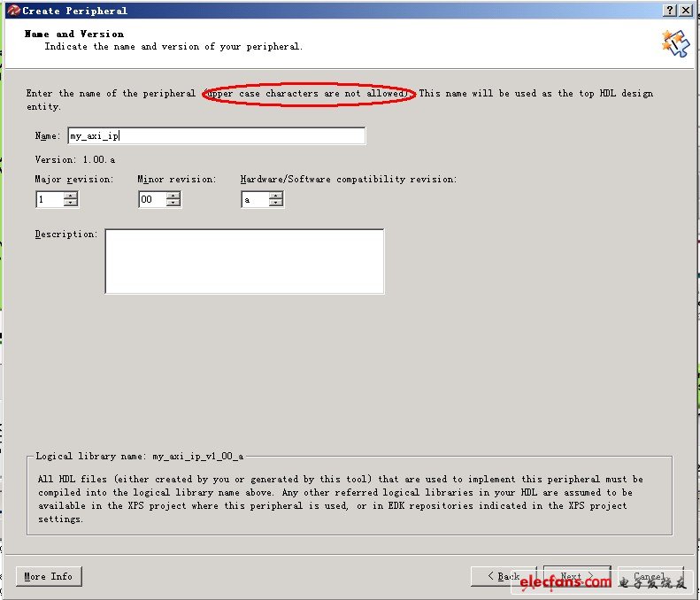Step up Hardware/Software compatibility revision
Image resolution: width=700 pixels, height=600 pixels.
click(276, 196)
